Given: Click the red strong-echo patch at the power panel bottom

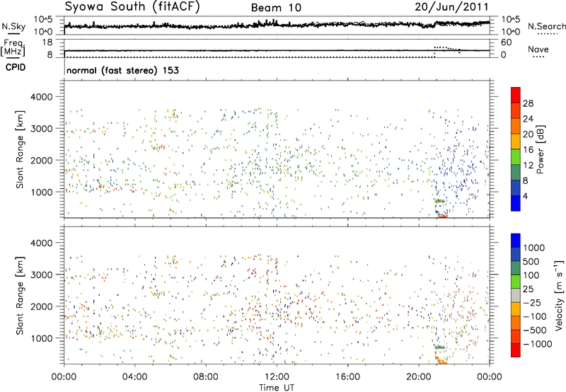Looking at the screenshot, I should tap(442, 217).
